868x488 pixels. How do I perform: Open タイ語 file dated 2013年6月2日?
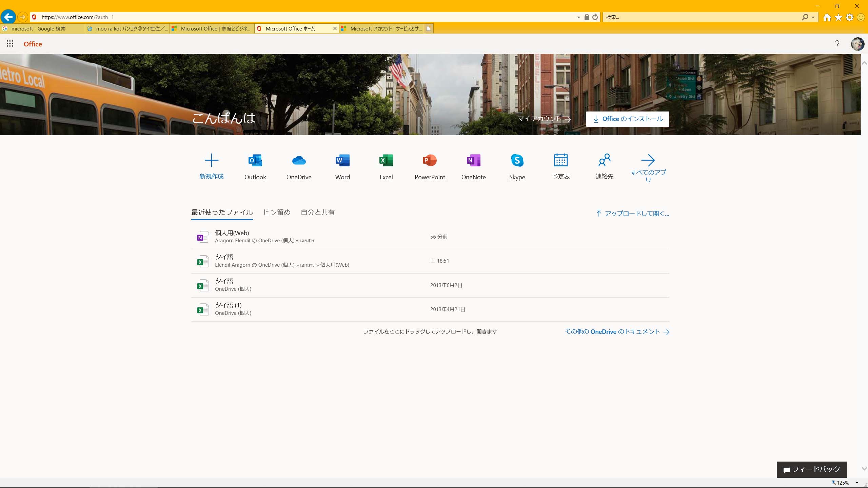[x=430, y=285]
